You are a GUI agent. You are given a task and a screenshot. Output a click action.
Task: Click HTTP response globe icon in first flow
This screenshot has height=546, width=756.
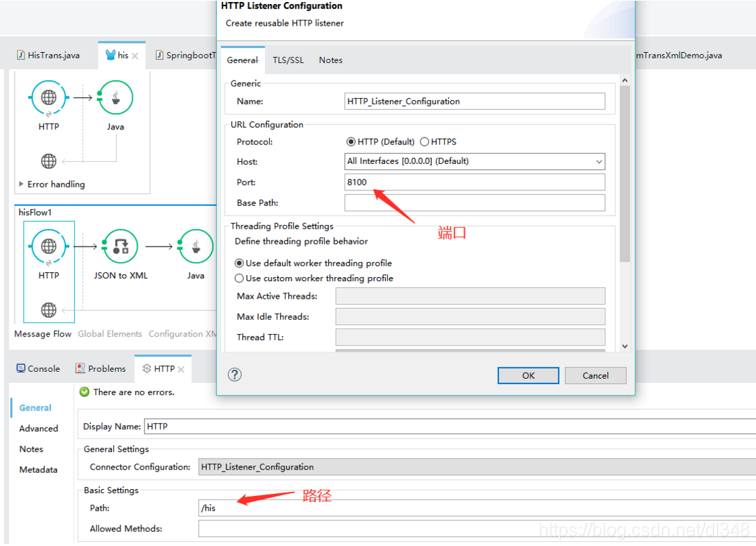(x=49, y=161)
